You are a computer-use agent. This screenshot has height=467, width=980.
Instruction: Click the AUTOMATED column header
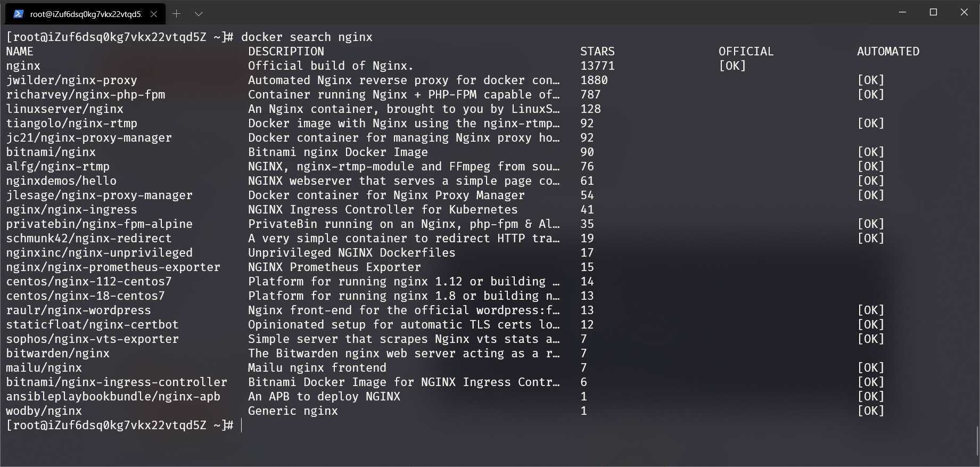888,52
